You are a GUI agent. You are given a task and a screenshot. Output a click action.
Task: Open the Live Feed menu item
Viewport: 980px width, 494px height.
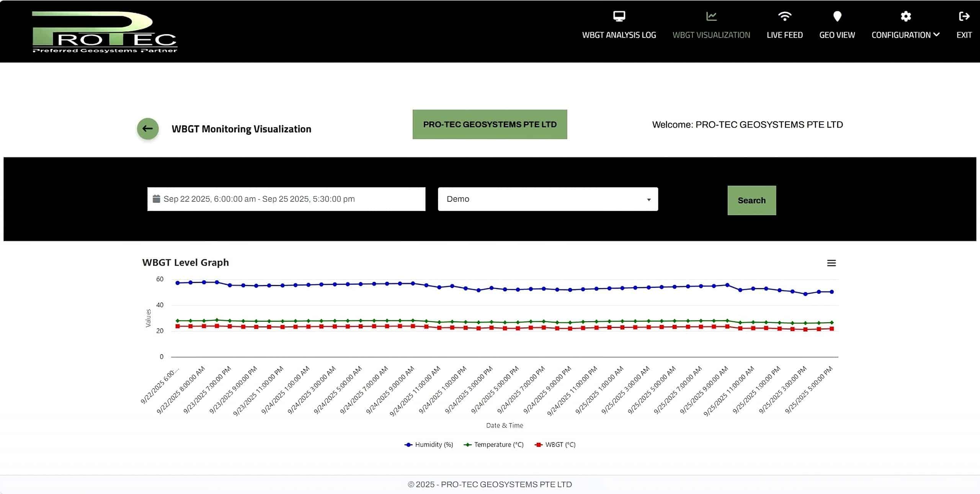point(784,35)
